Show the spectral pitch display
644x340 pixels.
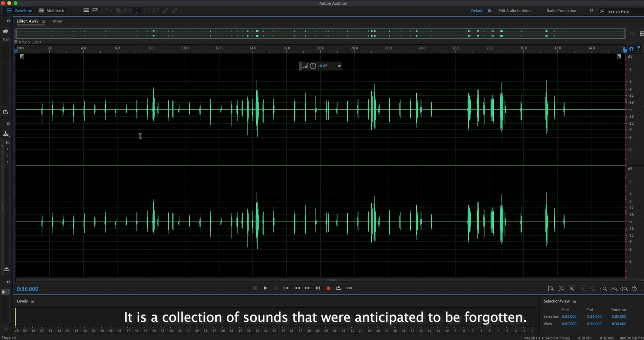[96, 10]
